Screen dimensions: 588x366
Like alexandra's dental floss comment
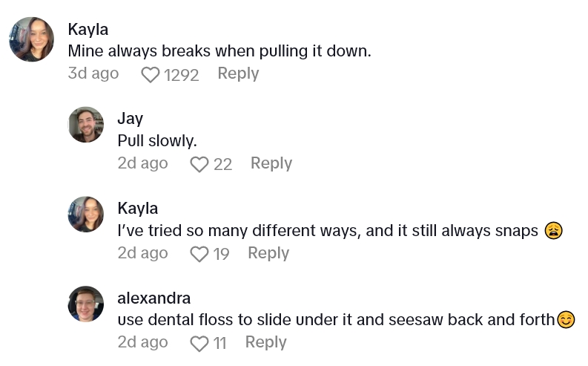[199, 343]
